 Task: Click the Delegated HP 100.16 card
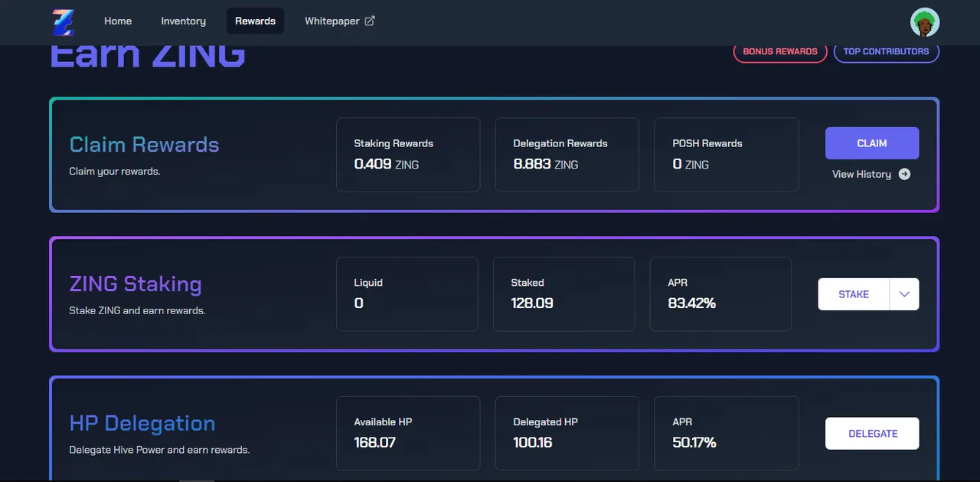point(567,433)
